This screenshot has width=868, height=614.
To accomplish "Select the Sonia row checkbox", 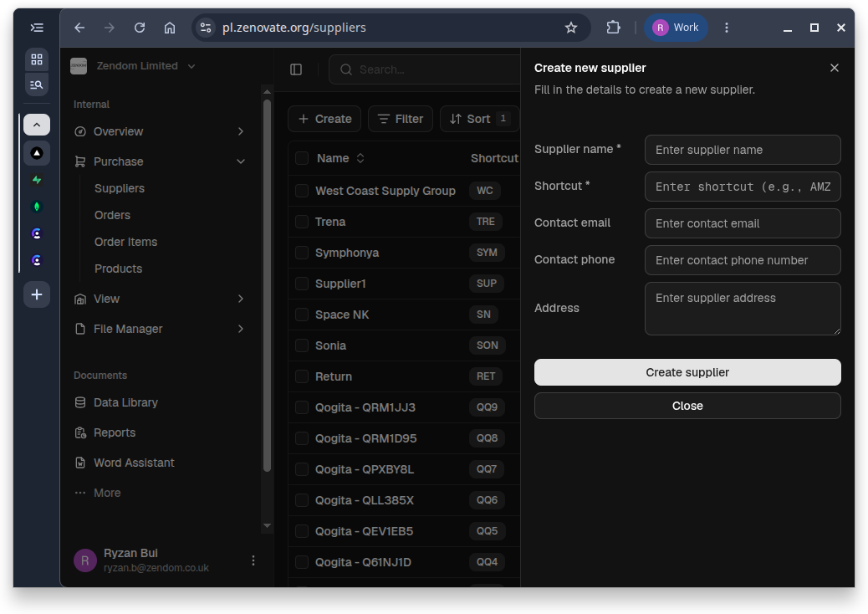I will click(x=302, y=346).
